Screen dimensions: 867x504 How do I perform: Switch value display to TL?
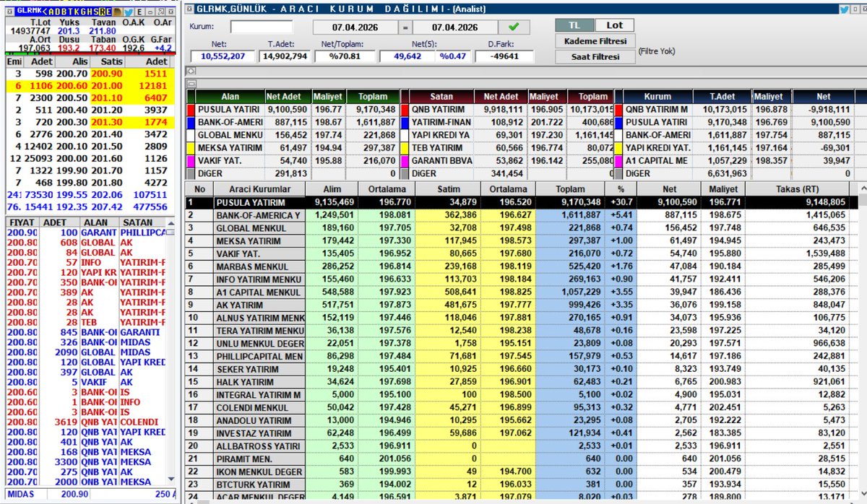point(574,25)
